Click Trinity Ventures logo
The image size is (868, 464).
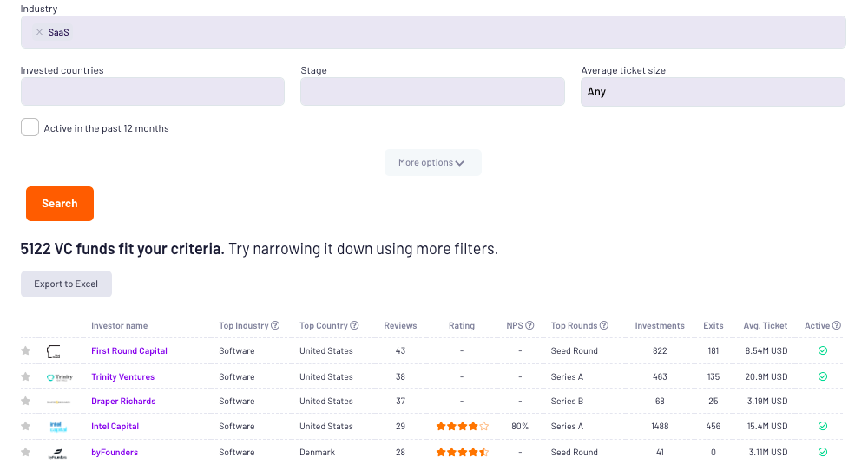coord(60,377)
